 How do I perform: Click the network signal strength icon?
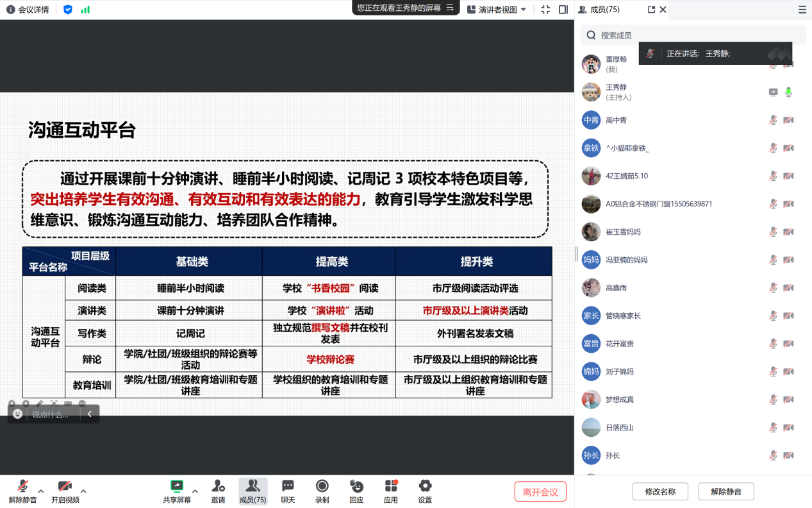85,10
